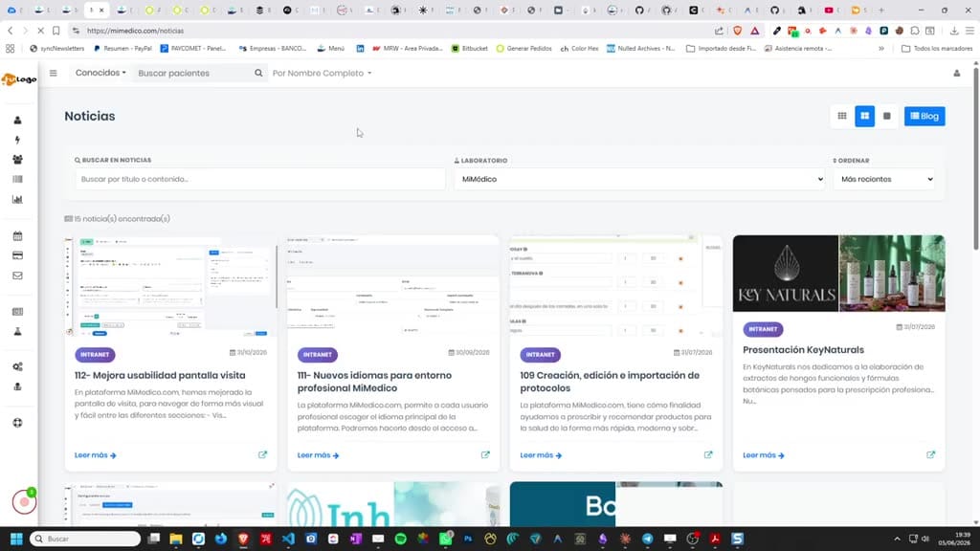Click the browser reload/stop button
The image size is (980, 551).
(40, 31)
